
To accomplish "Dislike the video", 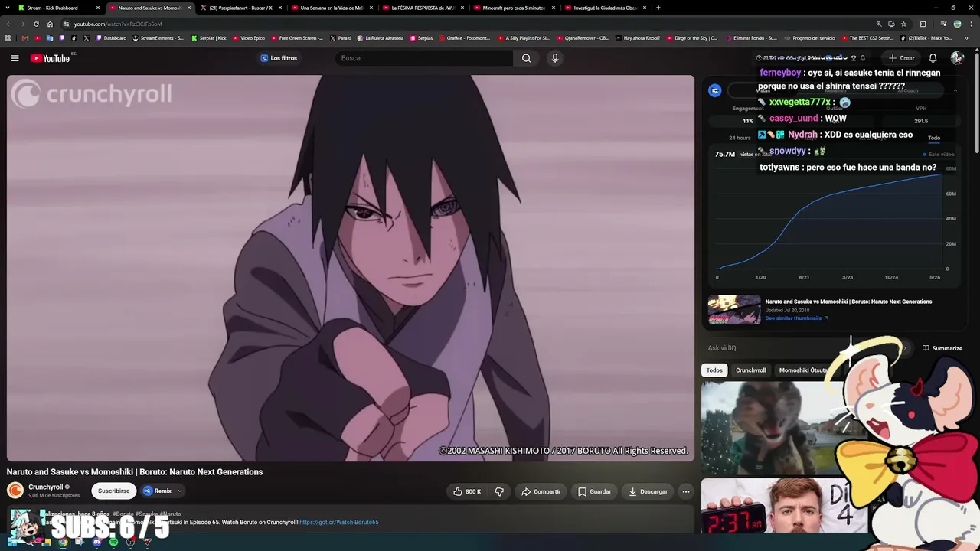I will 499,491.
